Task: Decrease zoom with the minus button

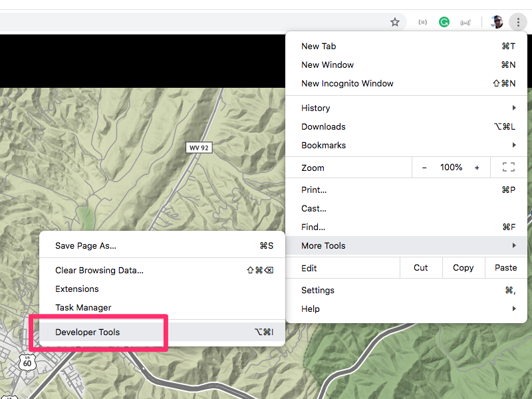Action: [x=425, y=168]
